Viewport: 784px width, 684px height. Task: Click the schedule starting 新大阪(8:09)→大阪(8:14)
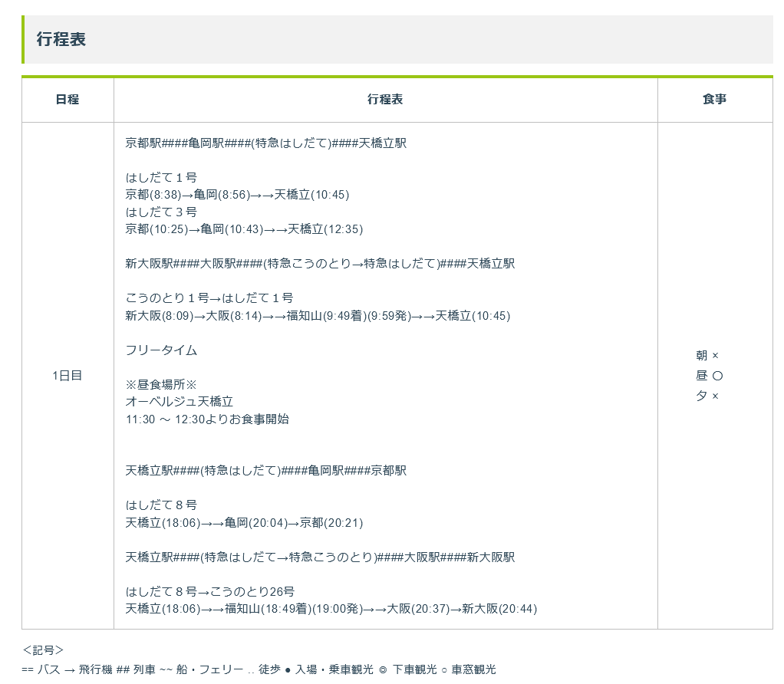(318, 316)
